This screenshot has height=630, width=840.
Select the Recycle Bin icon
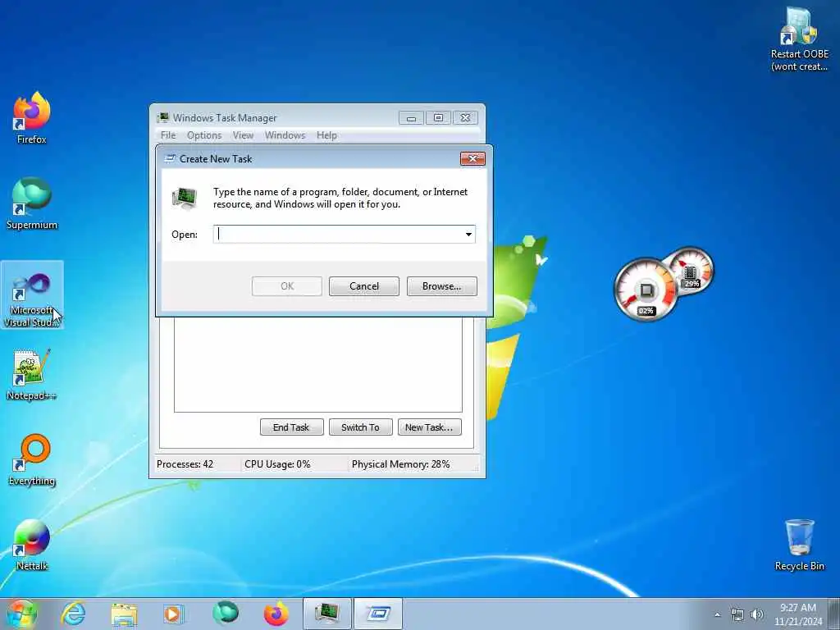point(799,545)
